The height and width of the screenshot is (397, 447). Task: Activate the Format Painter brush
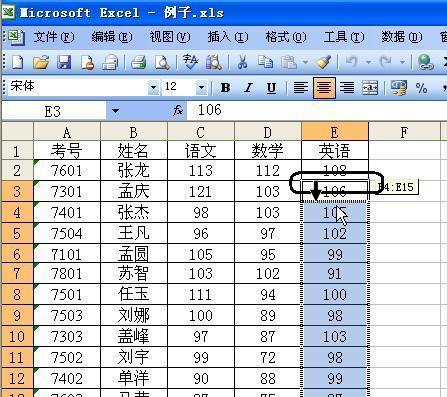click(323, 62)
